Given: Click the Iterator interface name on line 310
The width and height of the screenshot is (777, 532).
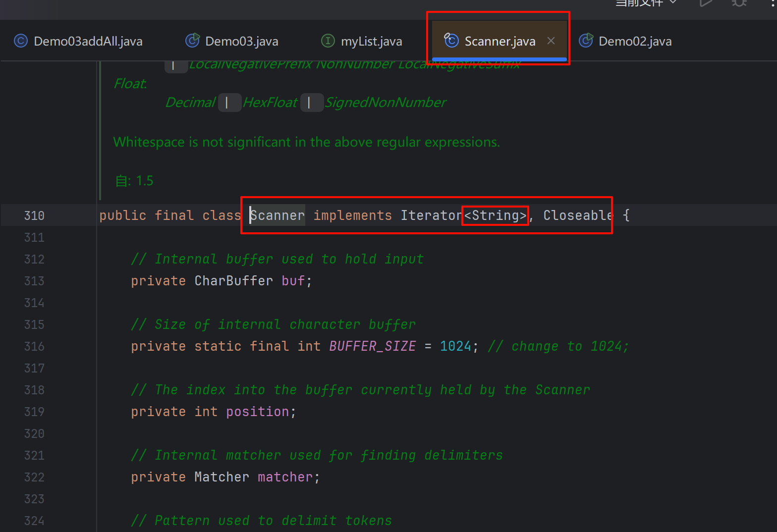Looking at the screenshot, I should [x=431, y=215].
